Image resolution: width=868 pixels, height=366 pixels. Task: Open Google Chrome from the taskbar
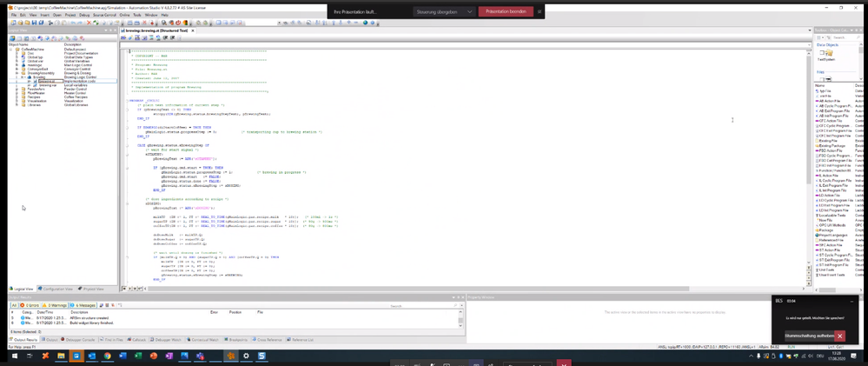pyautogui.click(x=108, y=356)
